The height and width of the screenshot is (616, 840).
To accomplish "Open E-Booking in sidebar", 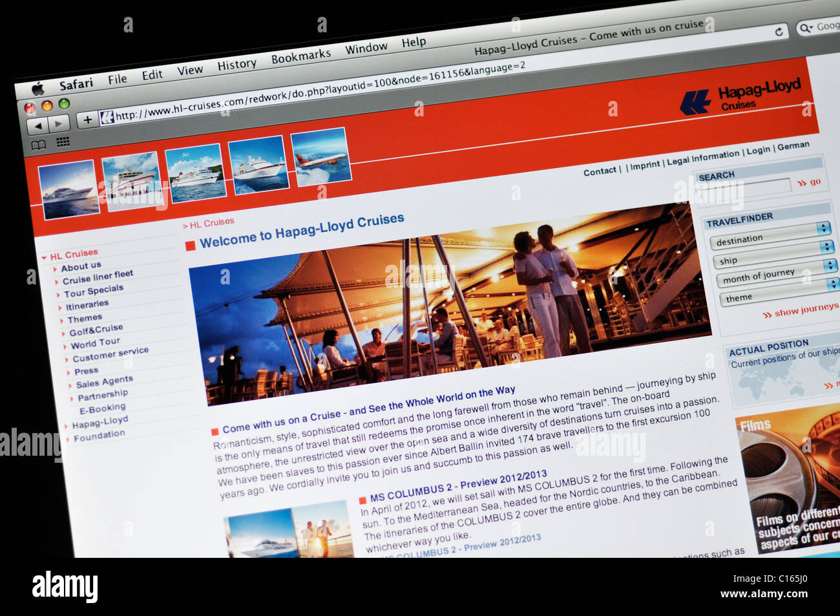I will click(102, 409).
